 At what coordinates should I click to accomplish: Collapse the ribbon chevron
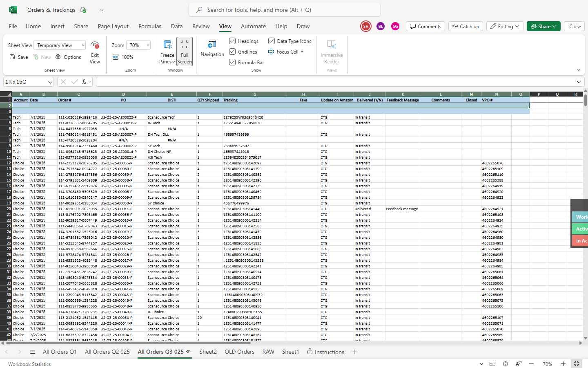click(x=579, y=70)
